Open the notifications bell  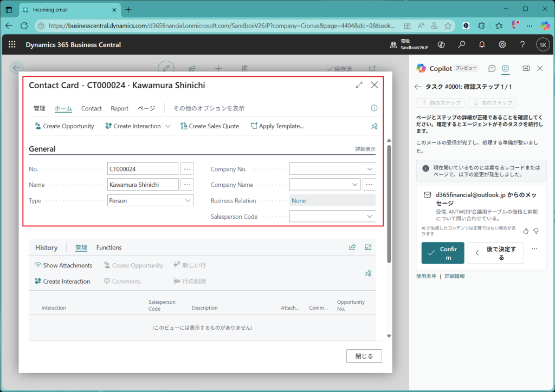pos(482,44)
